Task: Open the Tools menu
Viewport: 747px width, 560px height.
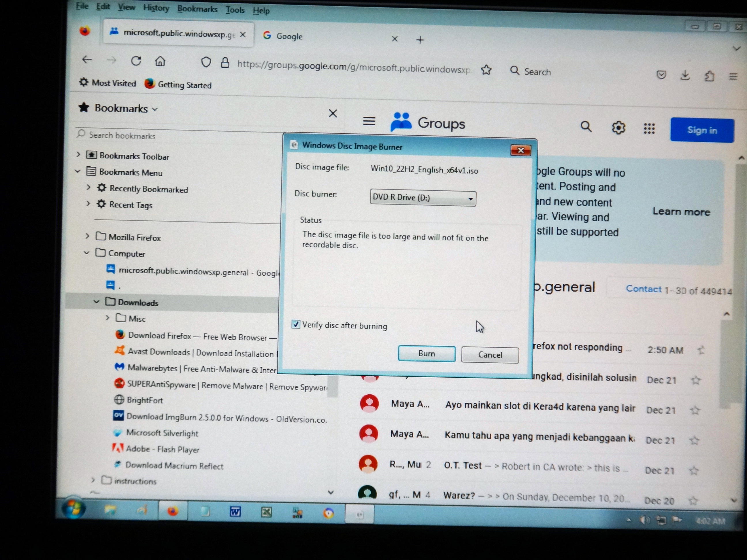Action: pyautogui.click(x=235, y=10)
